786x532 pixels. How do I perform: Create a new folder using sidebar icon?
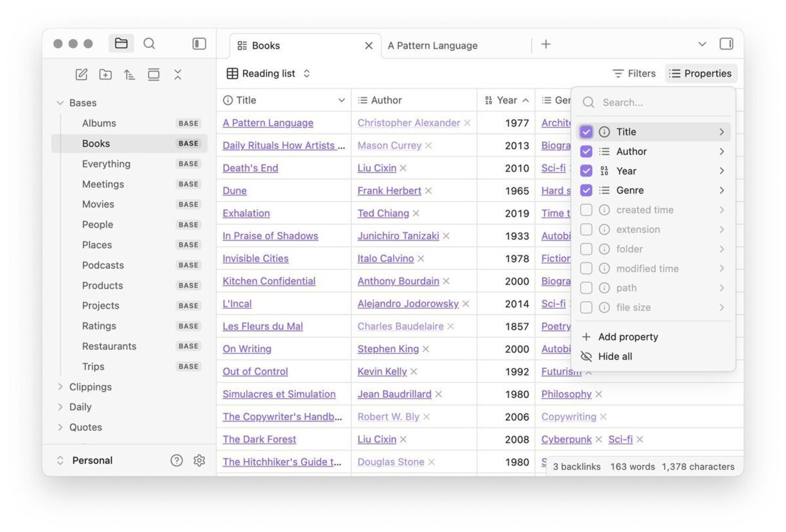coord(106,74)
